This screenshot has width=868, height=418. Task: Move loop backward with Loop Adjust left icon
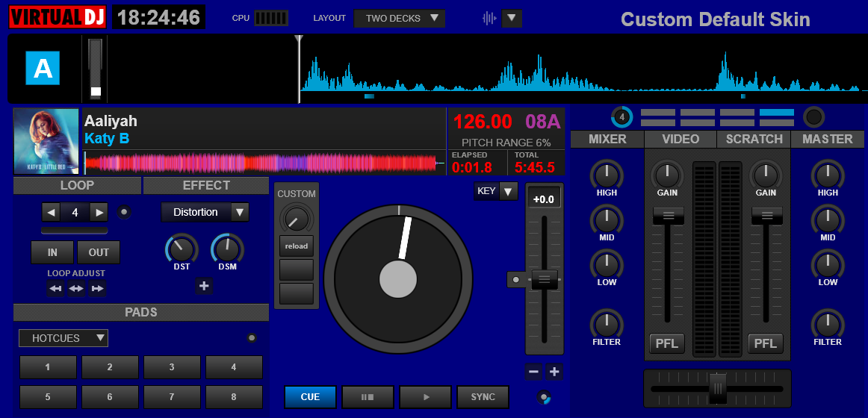pos(55,289)
